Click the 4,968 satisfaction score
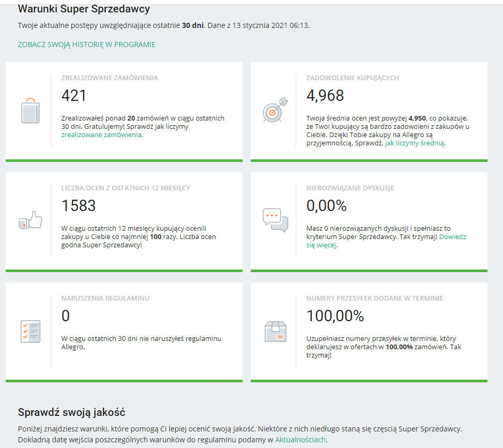503x448 pixels. pos(325,96)
